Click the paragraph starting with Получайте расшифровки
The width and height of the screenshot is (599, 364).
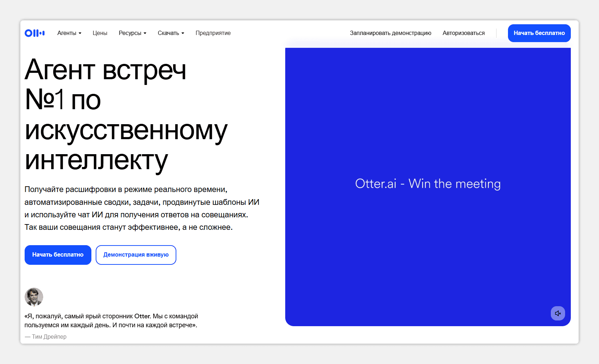pyautogui.click(x=142, y=208)
